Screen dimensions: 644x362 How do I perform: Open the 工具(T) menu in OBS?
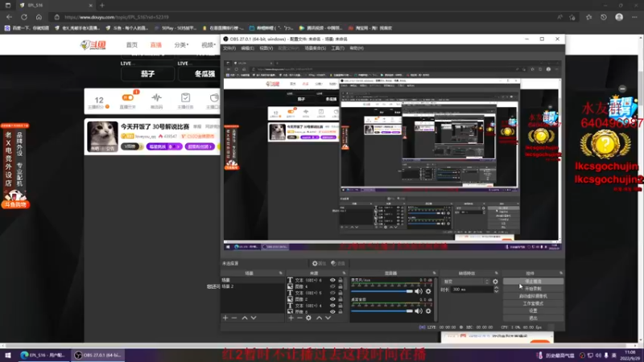tap(337, 48)
